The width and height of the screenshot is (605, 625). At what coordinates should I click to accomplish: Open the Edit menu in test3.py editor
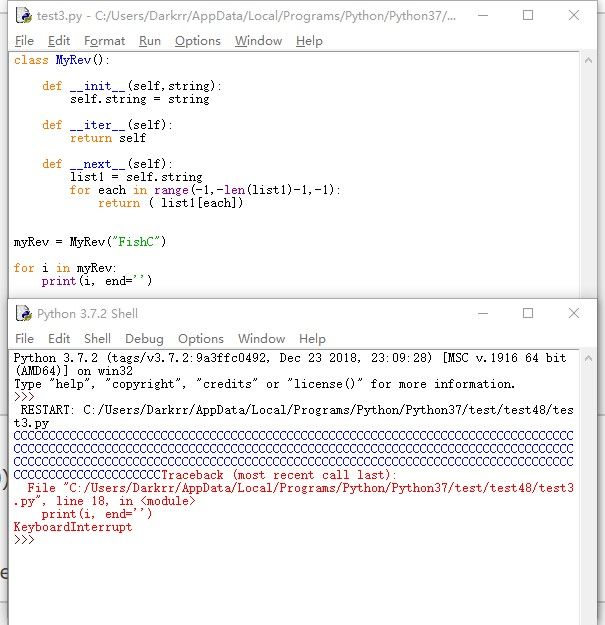59,40
